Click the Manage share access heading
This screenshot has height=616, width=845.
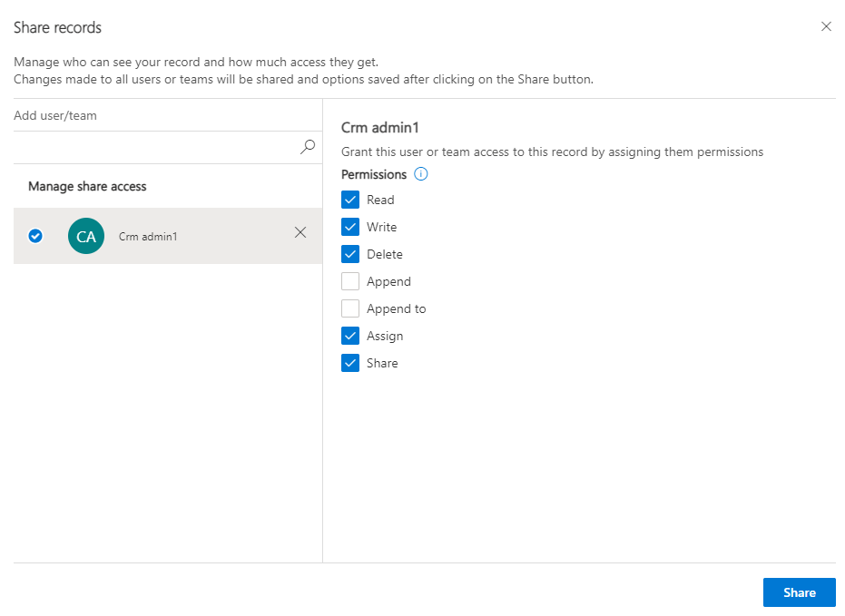click(x=87, y=186)
